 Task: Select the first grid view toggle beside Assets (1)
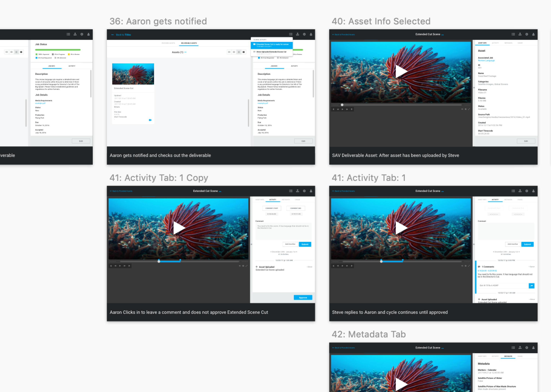[229, 52]
